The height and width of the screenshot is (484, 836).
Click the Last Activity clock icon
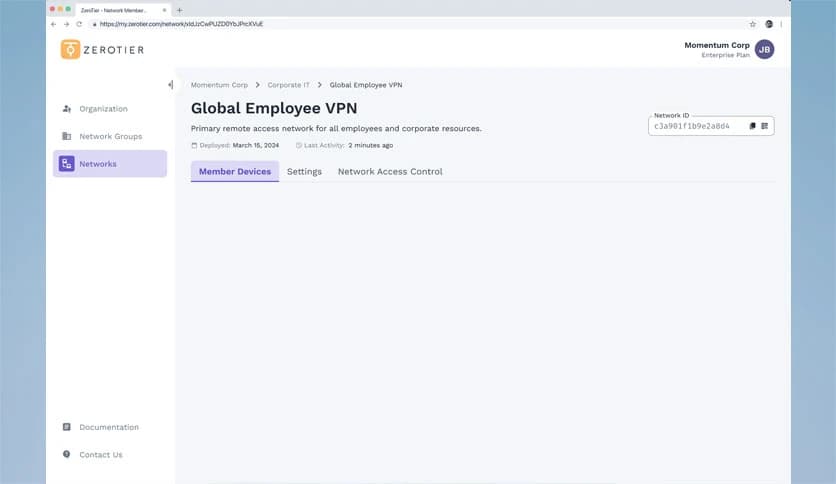(x=299, y=146)
